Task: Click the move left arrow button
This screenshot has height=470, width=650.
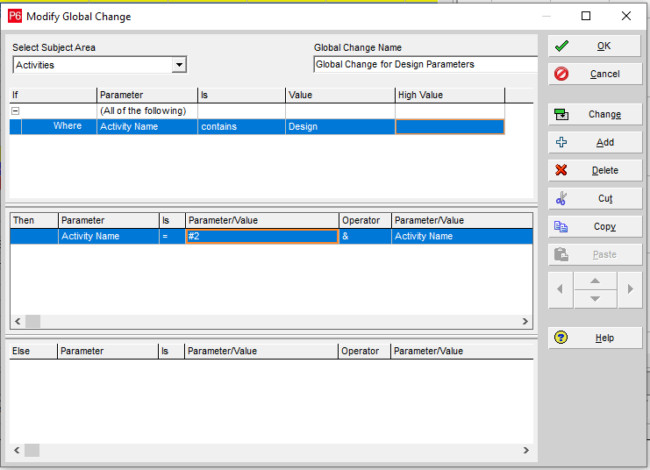Action: (x=560, y=289)
